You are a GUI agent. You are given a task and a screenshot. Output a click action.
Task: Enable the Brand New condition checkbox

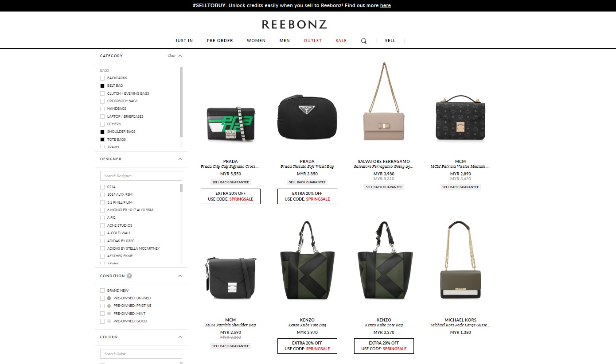[x=102, y=290]
